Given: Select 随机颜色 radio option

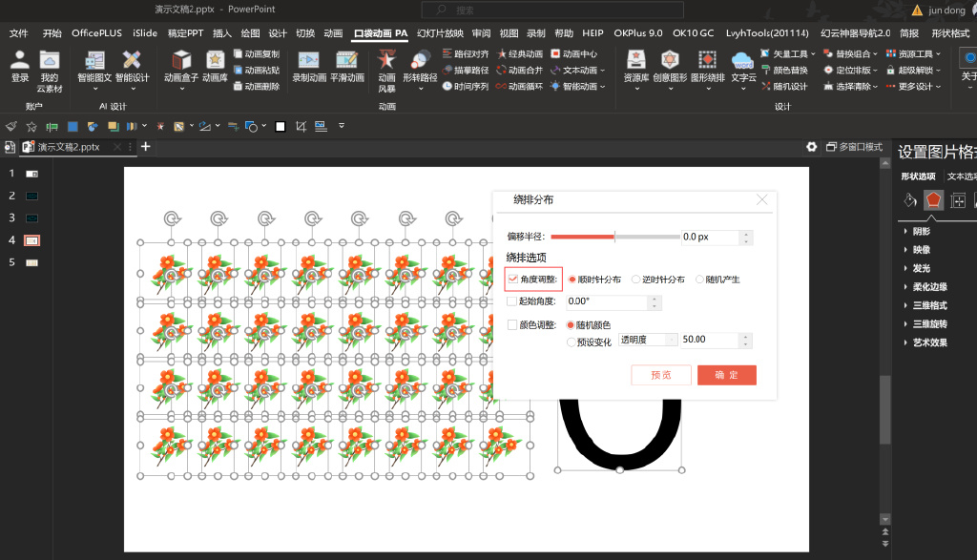Looking at the screenshot, I should 571,325.
